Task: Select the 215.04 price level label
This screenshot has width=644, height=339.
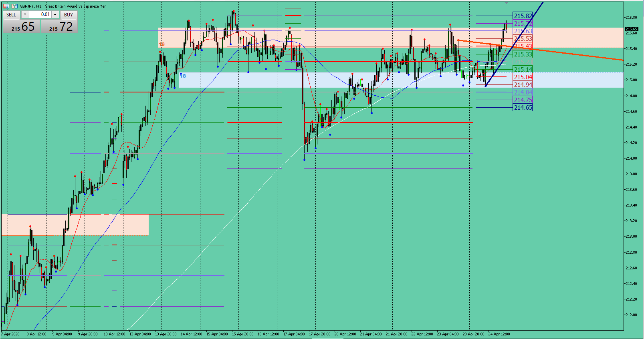Action: 523,77
